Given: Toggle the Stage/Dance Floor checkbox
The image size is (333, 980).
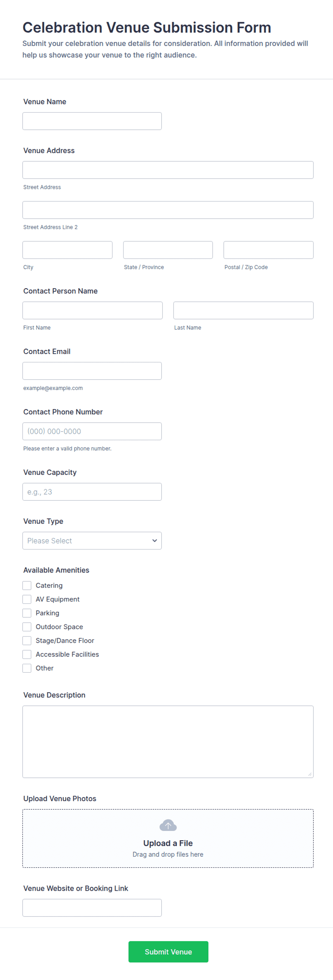Looking at the screenshot, I should click(26, 641).
